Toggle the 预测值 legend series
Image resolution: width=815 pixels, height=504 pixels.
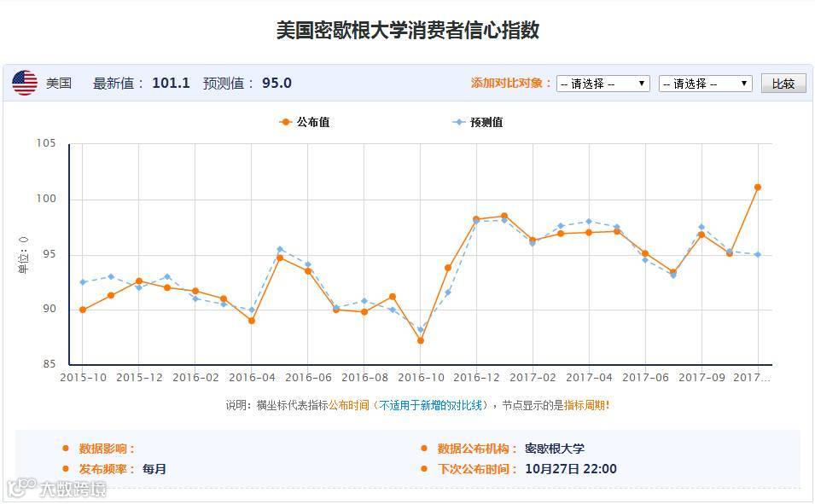(478, 122)
